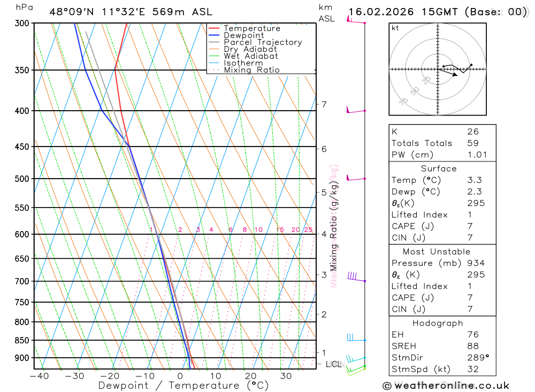Click the kt unit label in hodograph
Screen dimensions: 535x392
click(x=395, y=28)
